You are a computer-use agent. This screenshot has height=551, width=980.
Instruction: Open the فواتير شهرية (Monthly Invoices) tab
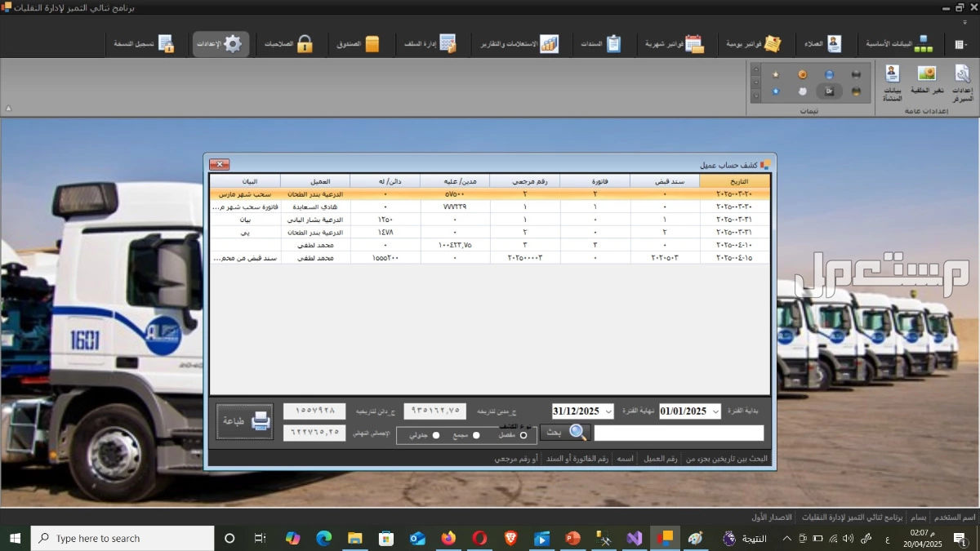point(675,44)
